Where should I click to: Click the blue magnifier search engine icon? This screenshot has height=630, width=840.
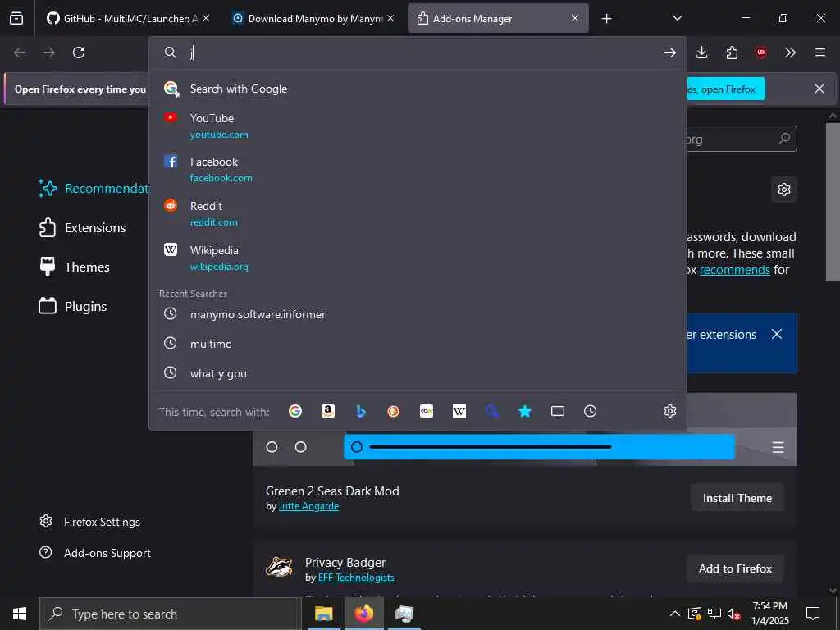click(492, 411)
